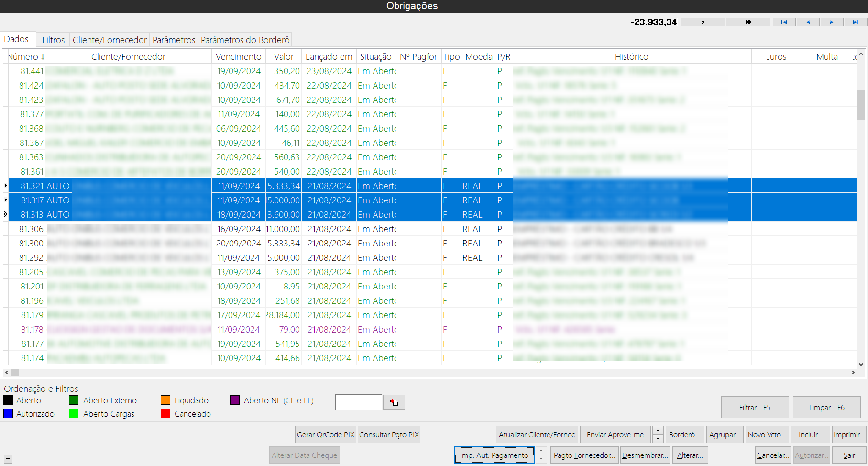Click the Incluir... button
This screenshot has height=466, width=868.
pos(810,434)
